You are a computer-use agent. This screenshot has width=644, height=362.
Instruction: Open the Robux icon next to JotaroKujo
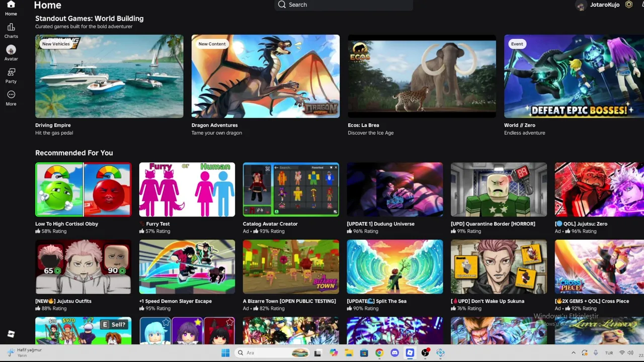click(x=628, y=5)
